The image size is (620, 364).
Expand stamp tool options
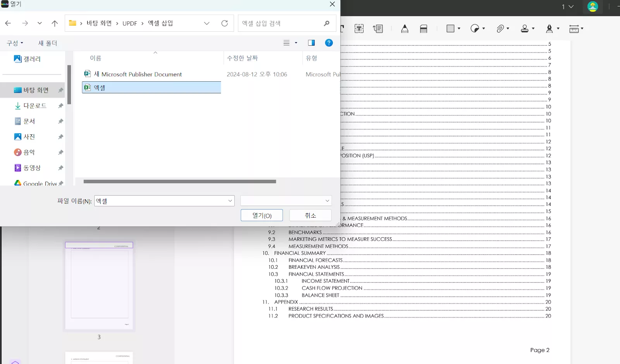(x=533, y=28)
